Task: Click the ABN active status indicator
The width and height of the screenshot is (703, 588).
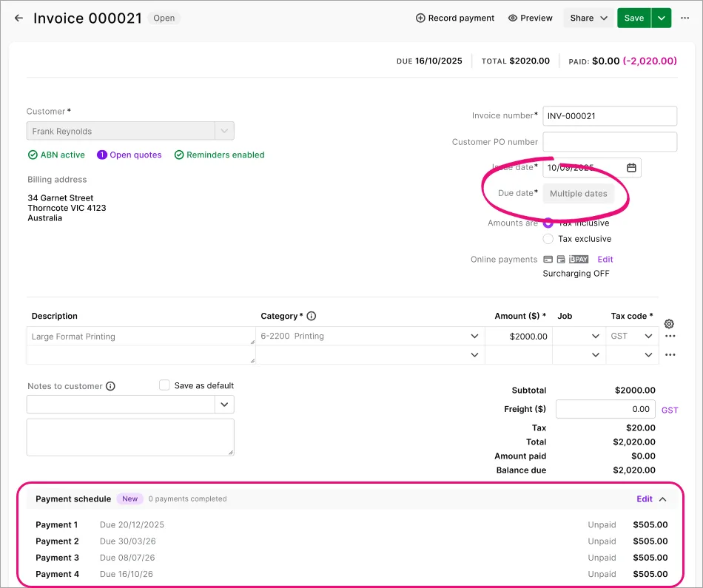Action: tap(56, 155)
